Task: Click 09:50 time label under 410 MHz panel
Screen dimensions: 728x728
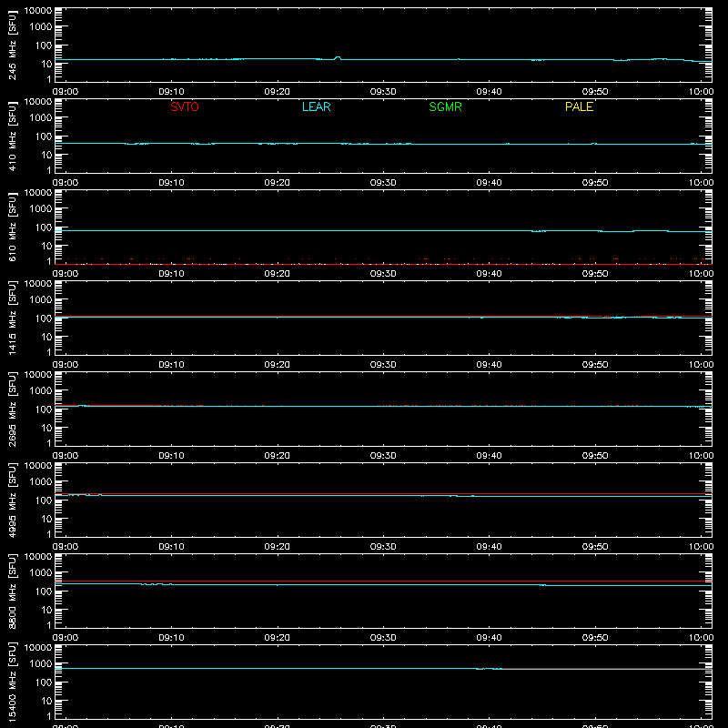Action: pos(595,183)
